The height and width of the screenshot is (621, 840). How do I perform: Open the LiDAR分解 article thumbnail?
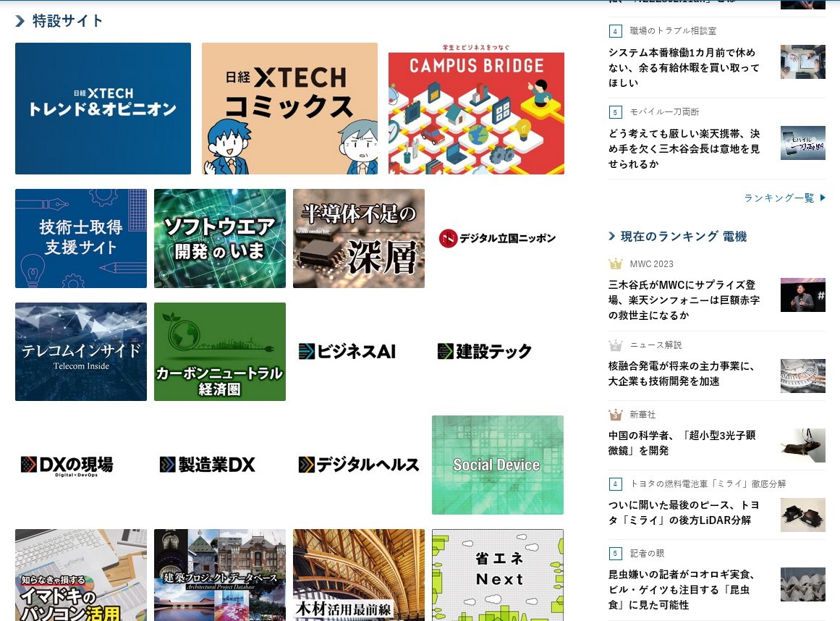click(x=802, y=515)
